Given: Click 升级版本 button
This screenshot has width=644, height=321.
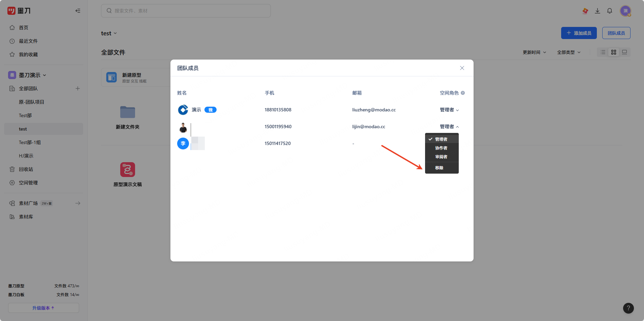Looking at the screenshot, I should [43, 308].
